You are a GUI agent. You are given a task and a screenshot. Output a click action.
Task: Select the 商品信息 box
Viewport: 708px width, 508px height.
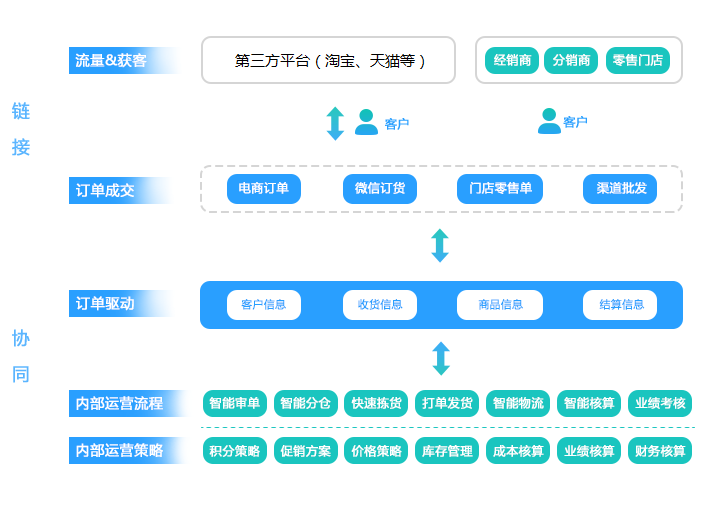(500, 305)
